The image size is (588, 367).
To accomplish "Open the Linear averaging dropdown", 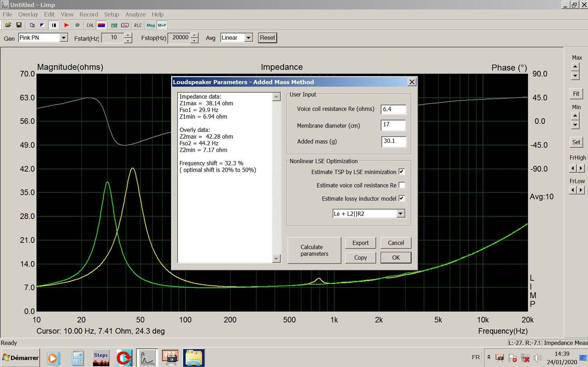I will tap(248, 38).
